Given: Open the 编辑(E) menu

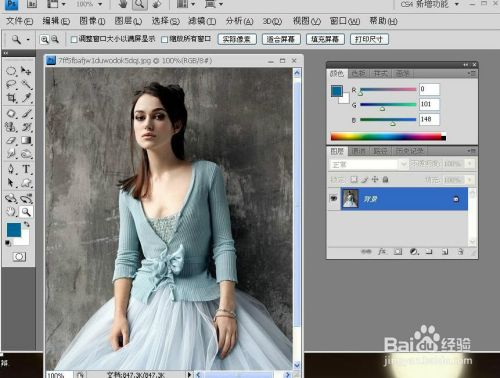Looking at the screenshot, I should [56, 21].
